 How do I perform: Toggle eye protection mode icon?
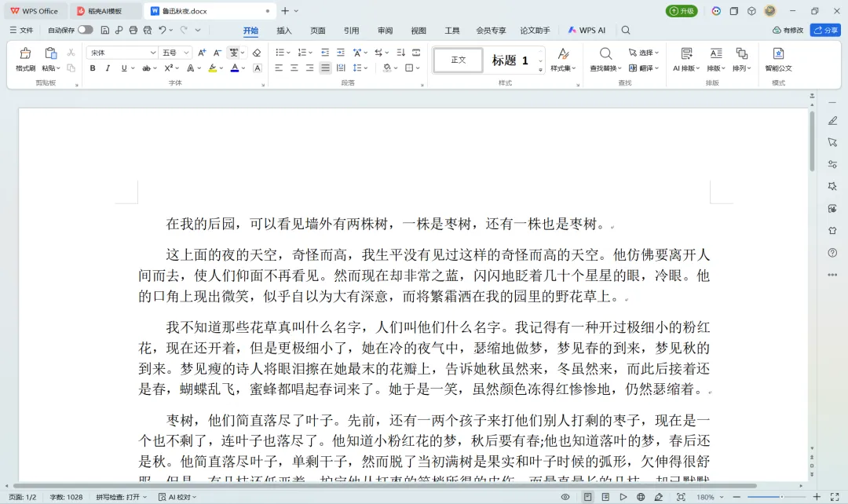pyautogui.click(x=565, y=497)
